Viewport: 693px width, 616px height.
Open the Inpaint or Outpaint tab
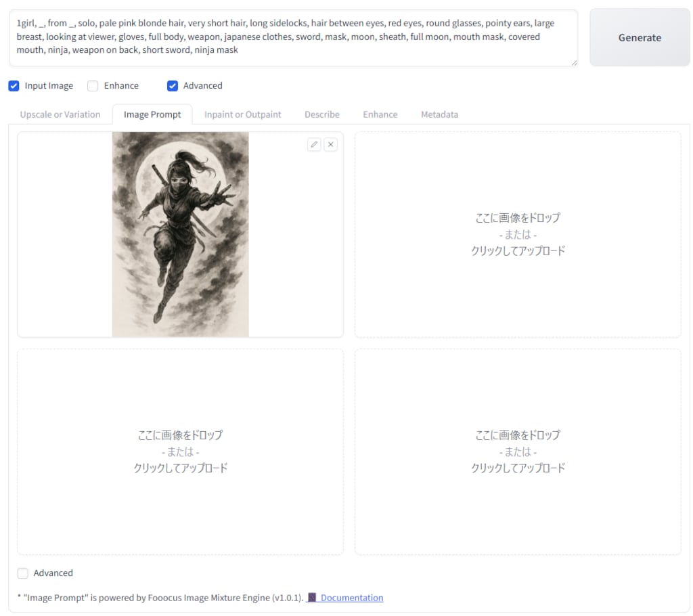(x=243, y=114)
